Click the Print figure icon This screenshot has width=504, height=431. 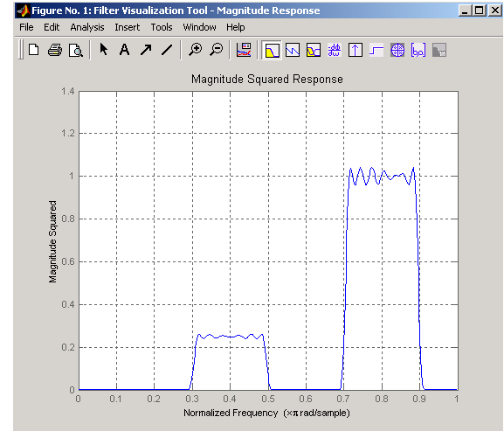tap(55, 50)
